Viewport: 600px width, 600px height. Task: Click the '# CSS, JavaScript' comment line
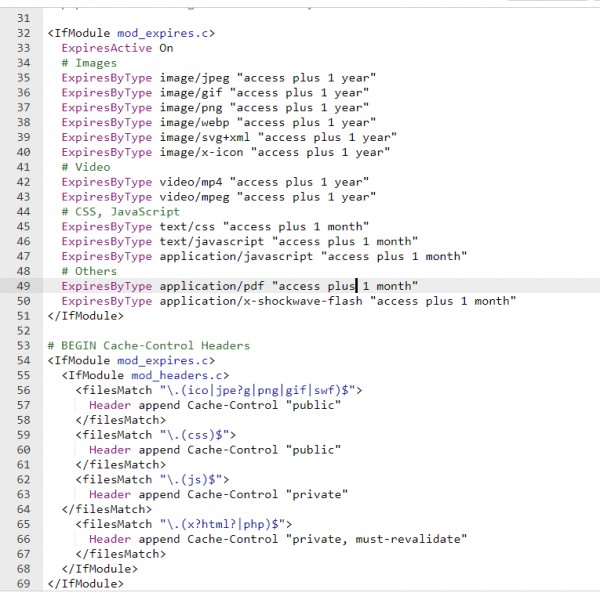120,212
